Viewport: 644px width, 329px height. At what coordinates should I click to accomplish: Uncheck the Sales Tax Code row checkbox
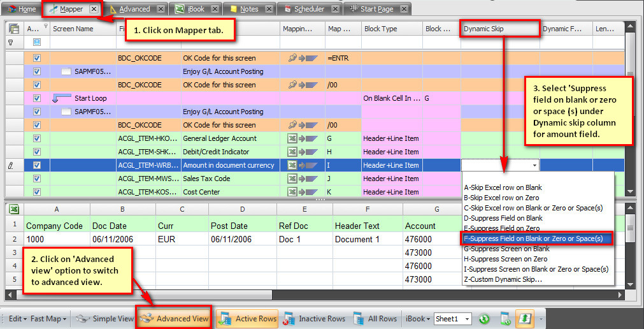tap(36, 179)
